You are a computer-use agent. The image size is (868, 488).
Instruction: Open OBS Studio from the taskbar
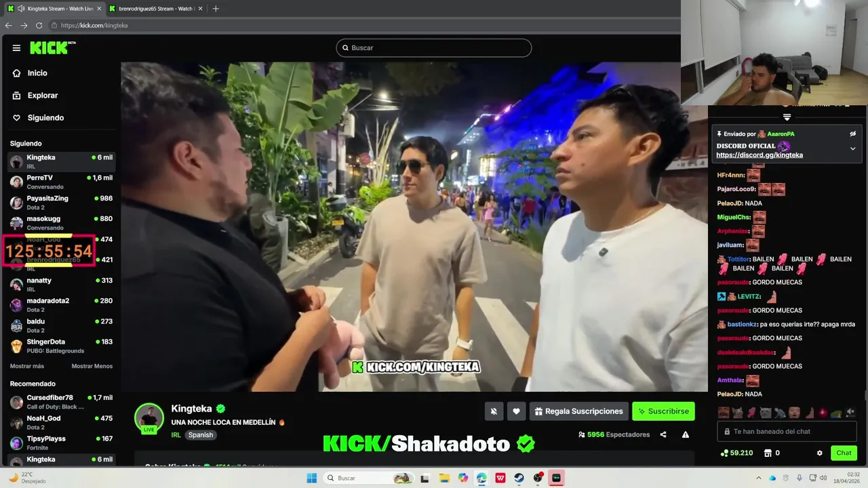pos(538,478)
